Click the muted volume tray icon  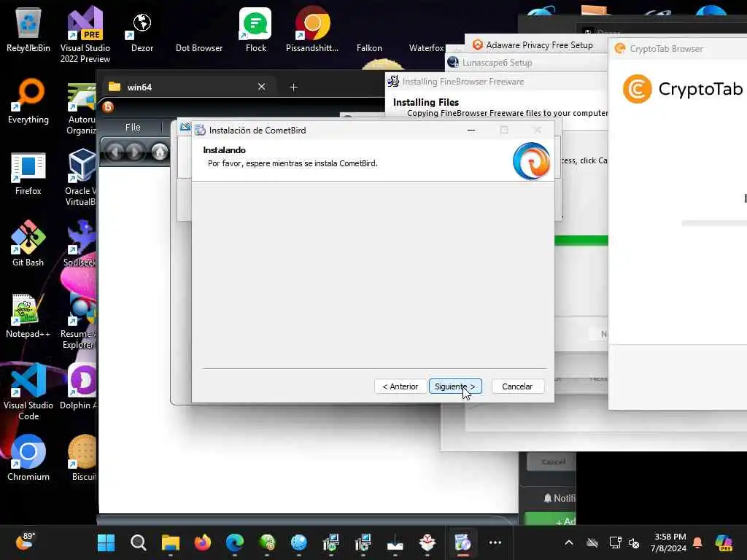634,542
